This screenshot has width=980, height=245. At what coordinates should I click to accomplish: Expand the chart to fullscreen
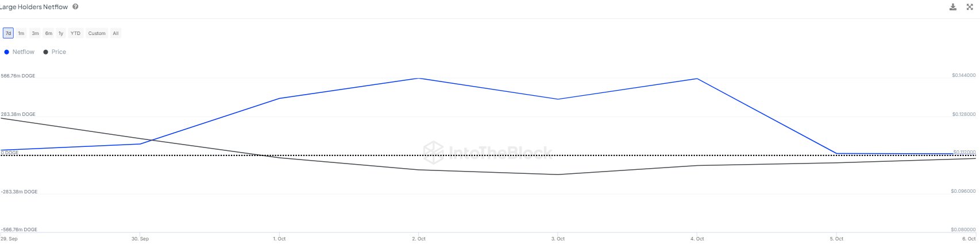(970, 7)
